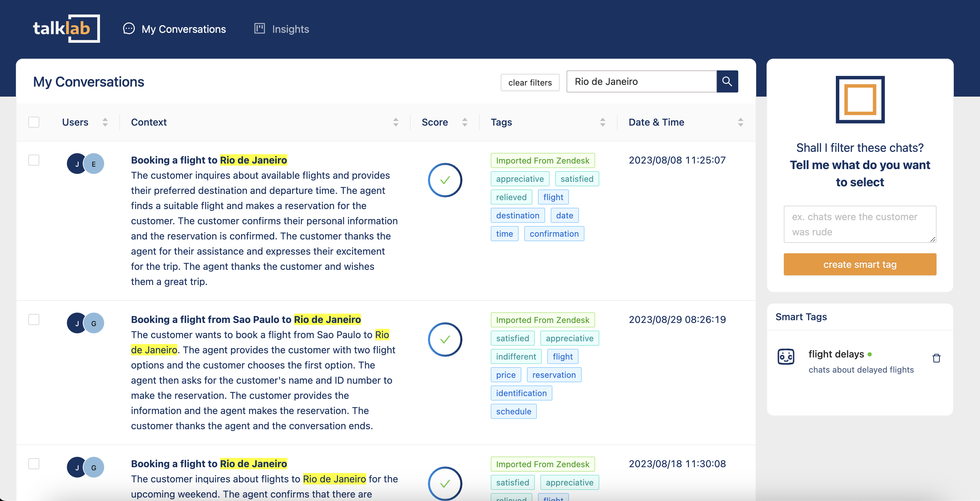Click the clear filters button
980x501 pixels.
pyautogui.click(x=530, y=82)
